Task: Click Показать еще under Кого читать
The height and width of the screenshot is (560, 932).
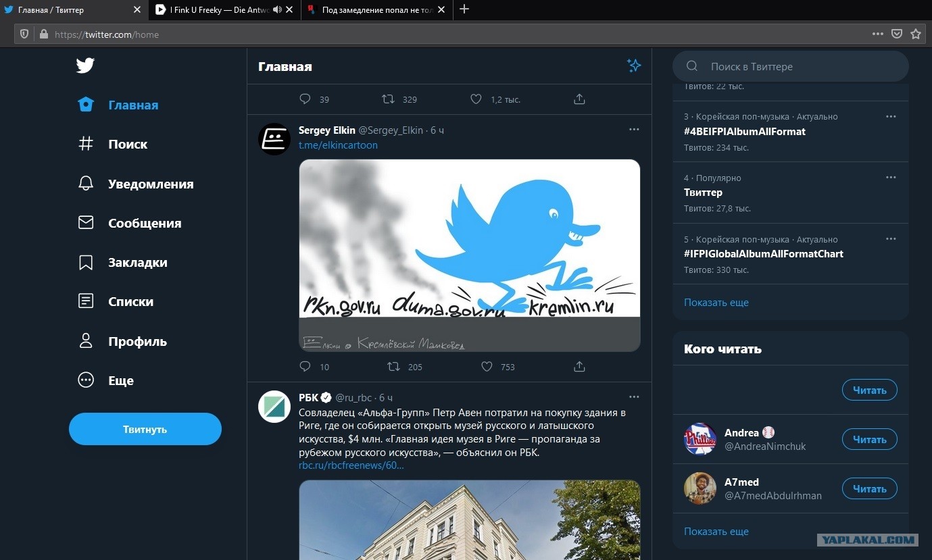Action: [716, 532]
